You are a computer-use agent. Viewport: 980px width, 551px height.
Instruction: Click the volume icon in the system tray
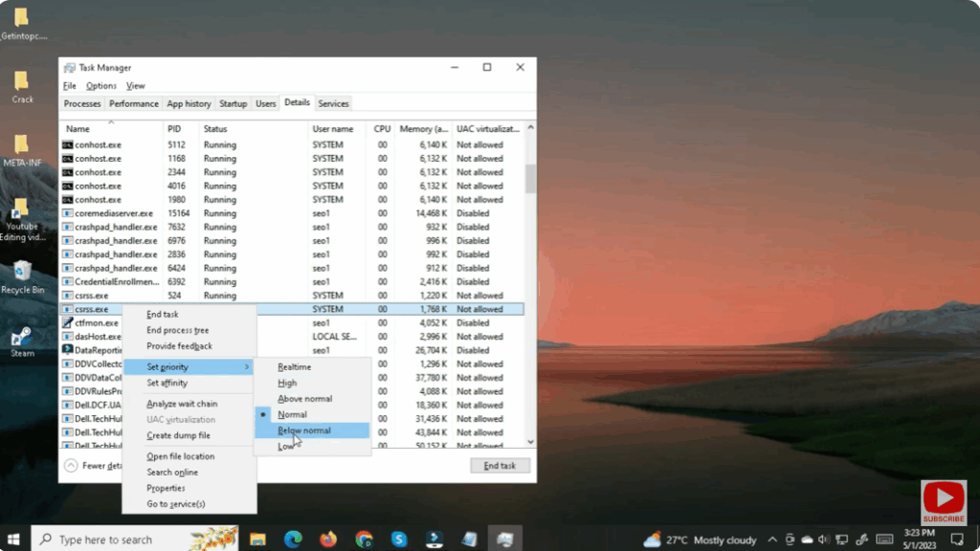tap(823, 538)
